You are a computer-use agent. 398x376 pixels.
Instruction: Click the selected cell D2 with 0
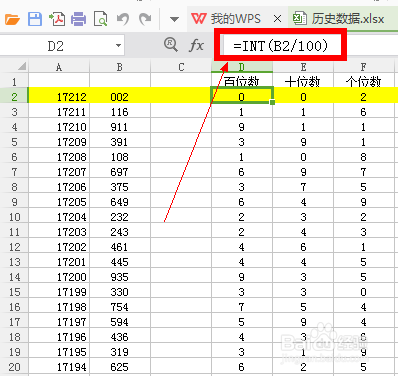pos(242,96)
